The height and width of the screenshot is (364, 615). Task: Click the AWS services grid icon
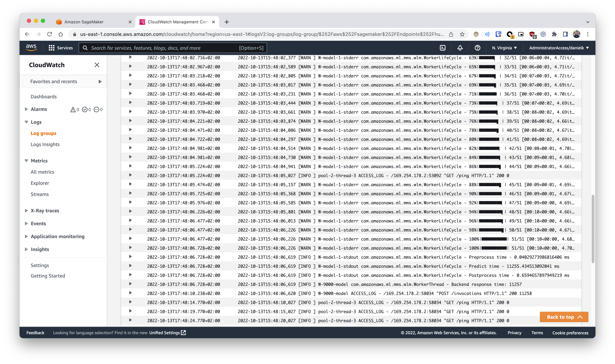click(x=52, y=48)
